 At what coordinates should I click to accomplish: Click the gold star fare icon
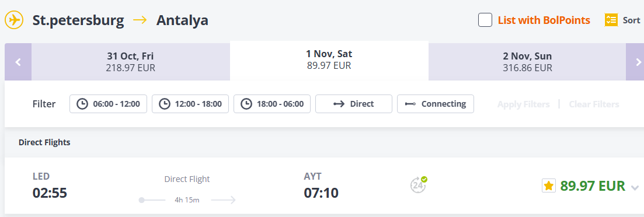coord(549,186)
